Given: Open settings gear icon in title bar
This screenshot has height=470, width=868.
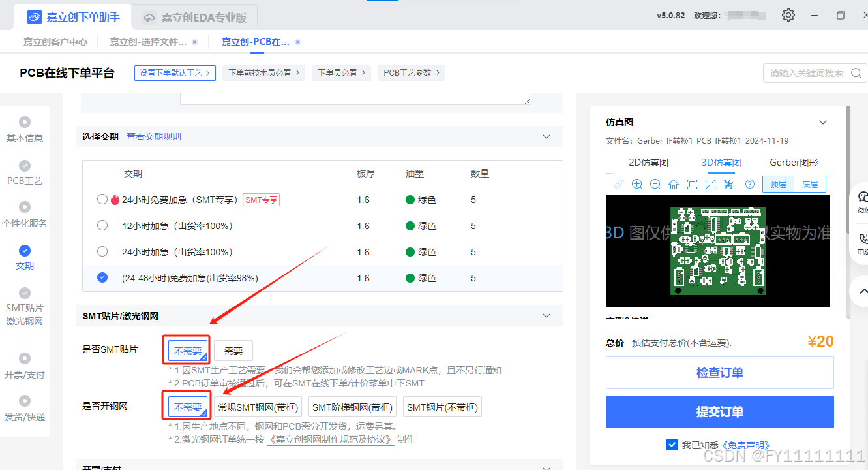Looking at the screenshot, I should coord(788,15).
